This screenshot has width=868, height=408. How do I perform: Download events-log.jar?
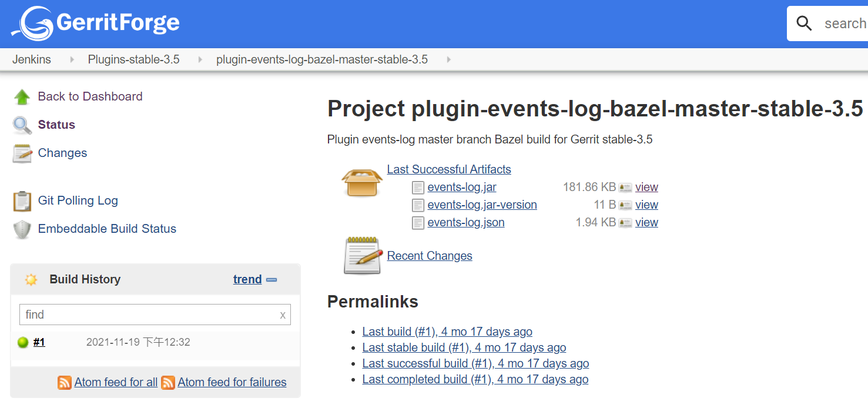pos(462,187)
